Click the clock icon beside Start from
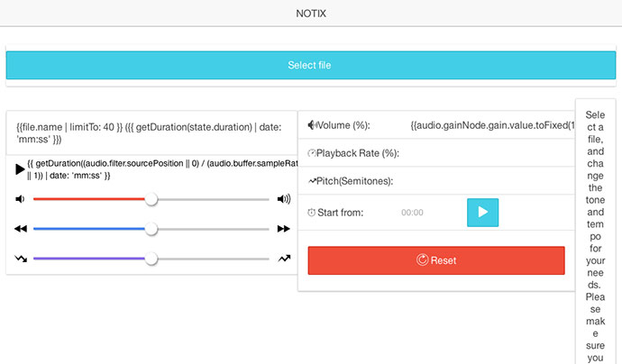 pos(312,213)
